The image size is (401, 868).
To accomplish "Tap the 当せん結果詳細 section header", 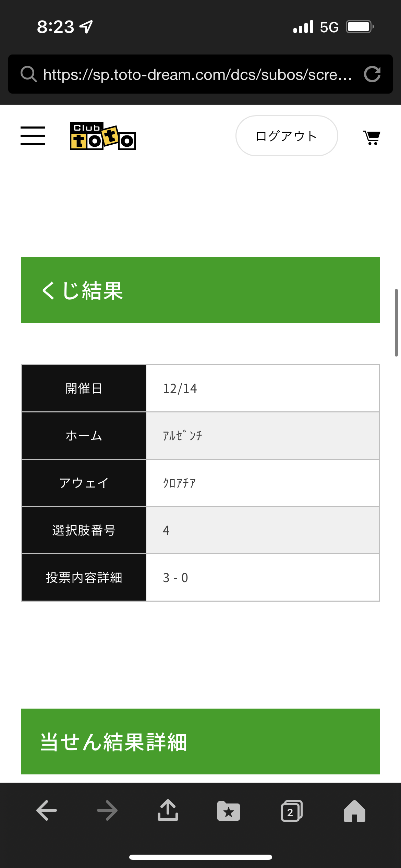I will 200,741.
